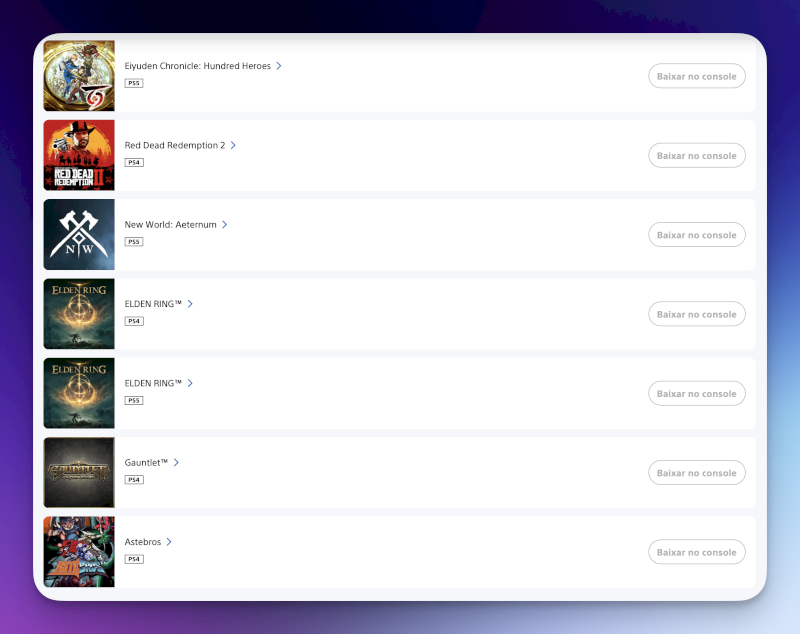Open the Eiyuden Chronicle: Hundred Heroes cover art
The image size is (800, 634).
point(79,76)
